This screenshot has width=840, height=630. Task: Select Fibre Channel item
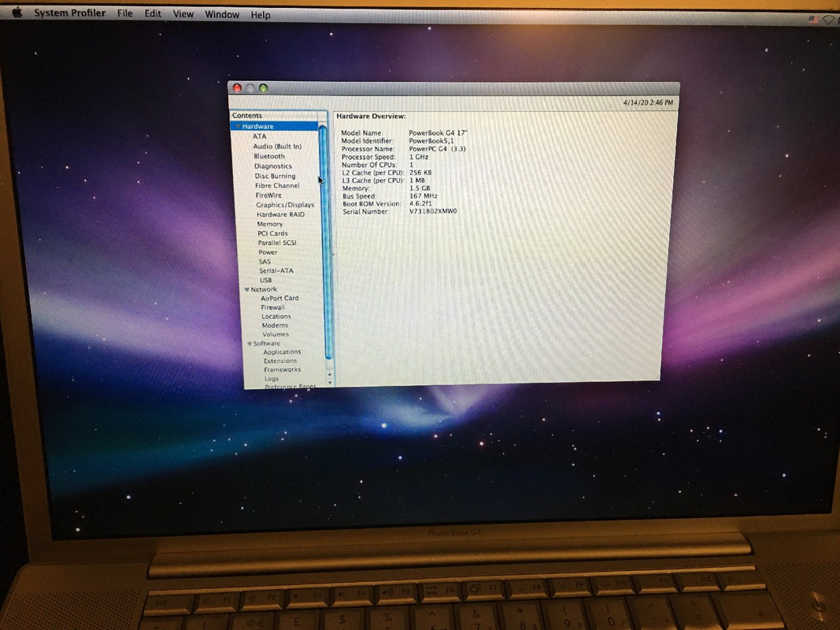click(x=277, y=185)
